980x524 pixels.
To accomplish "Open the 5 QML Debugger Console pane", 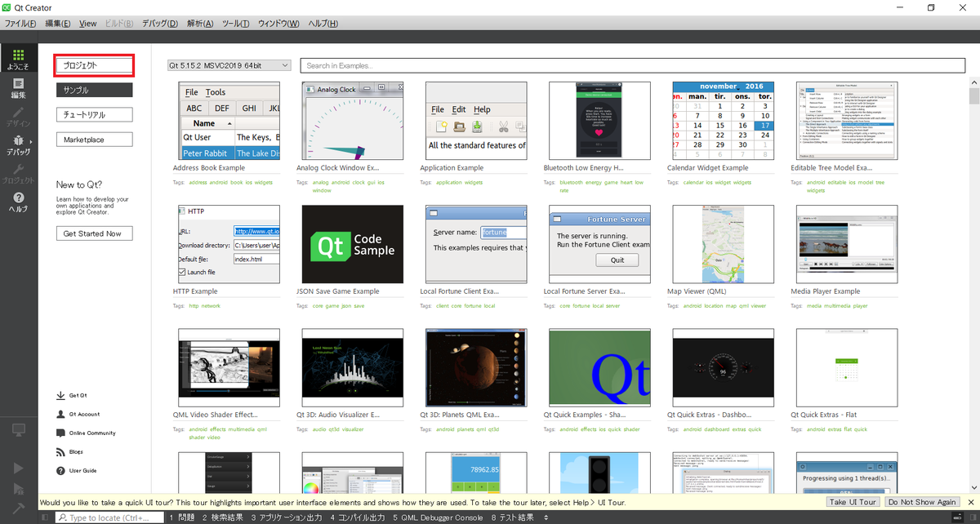I will 438,517.
